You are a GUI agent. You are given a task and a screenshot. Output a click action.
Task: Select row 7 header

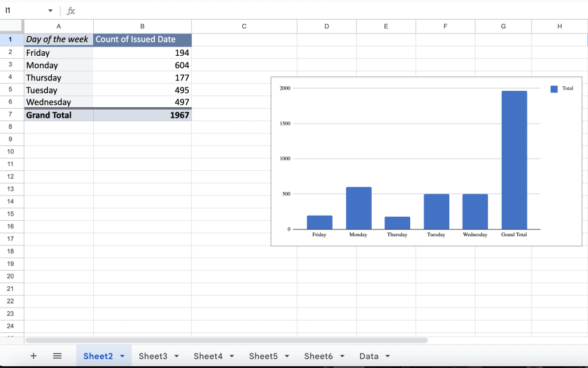11,114
